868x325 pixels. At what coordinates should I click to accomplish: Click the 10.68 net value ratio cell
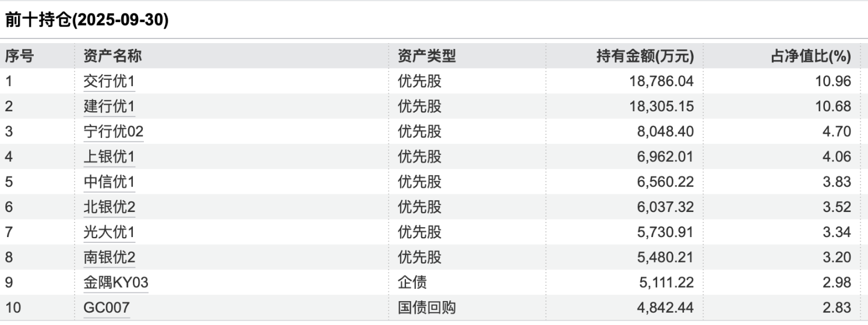[x=834, y=107]
